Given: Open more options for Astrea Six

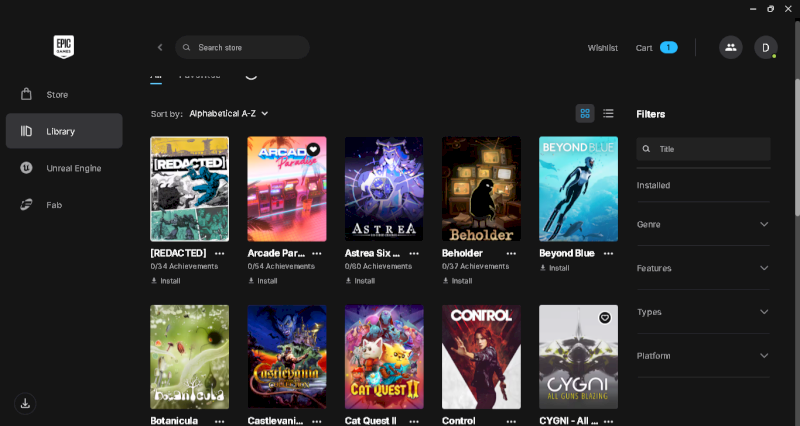Looking at the screenshot, I should [414, 253].
